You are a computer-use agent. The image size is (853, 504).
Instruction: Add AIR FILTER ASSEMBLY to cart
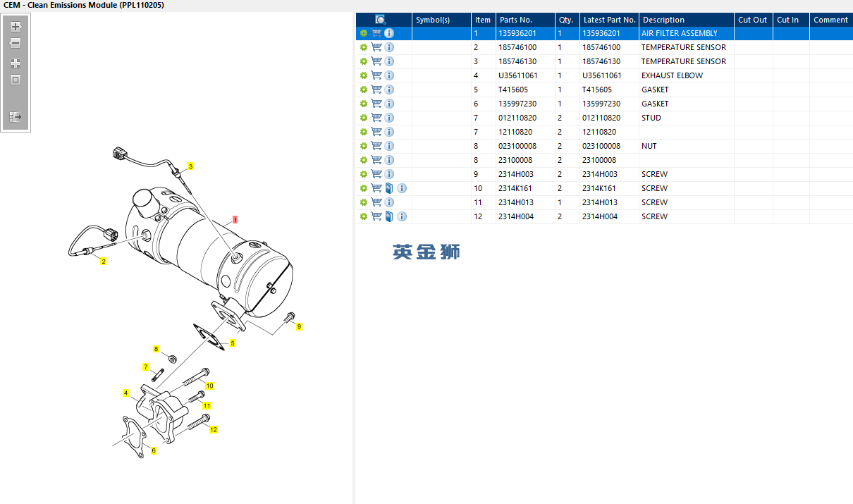coord(376,33)
